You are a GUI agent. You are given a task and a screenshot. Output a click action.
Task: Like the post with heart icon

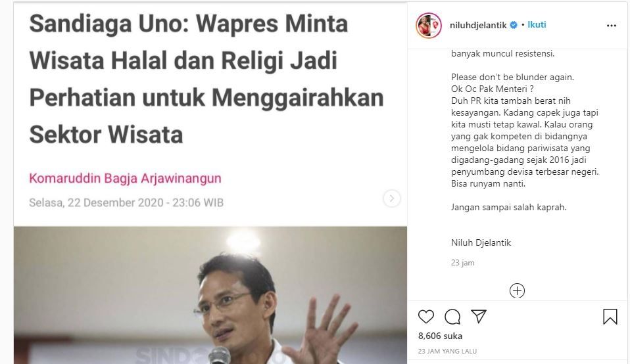click(426, 317)
